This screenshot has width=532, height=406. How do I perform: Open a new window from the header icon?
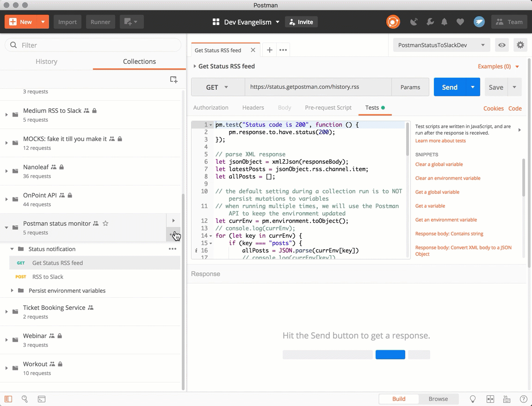131,22
